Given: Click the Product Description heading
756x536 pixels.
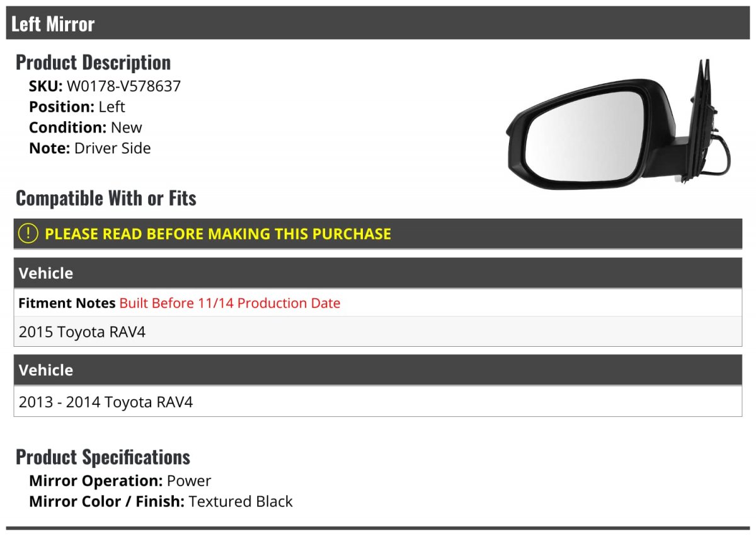Looking at the screenshot, I should (93, 62).
